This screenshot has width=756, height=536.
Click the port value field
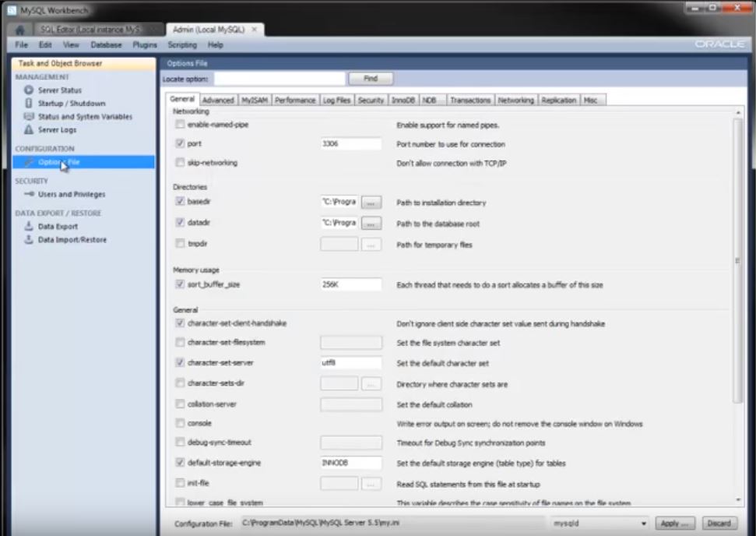click(x=350, y=144)
